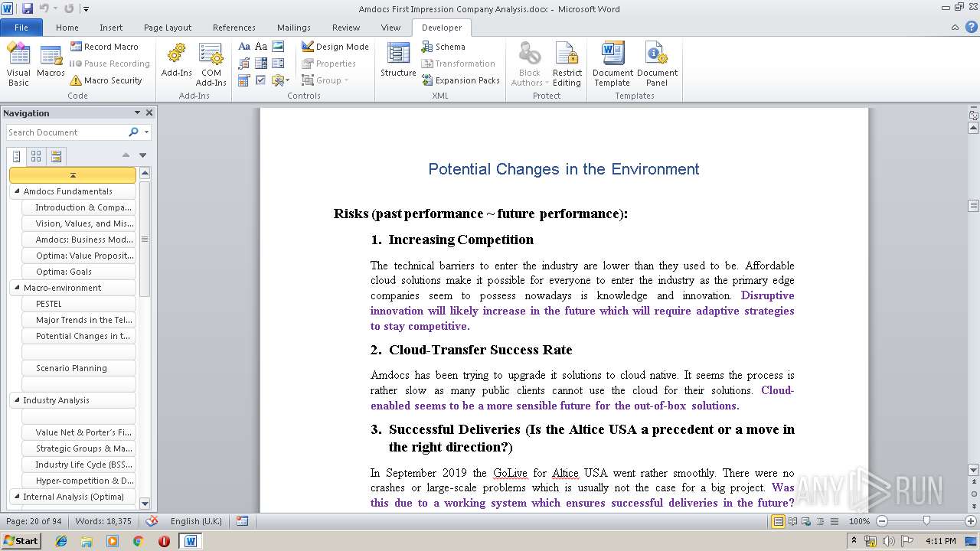The image size is (980, 551).
Task: Open search options dropdown arrow
Action: click(146, 132)
